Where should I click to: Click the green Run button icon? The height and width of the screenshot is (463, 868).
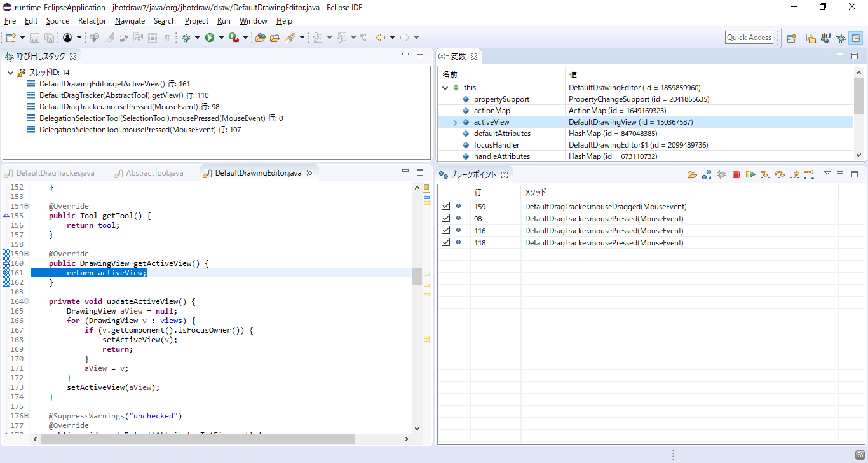(210, 38)
